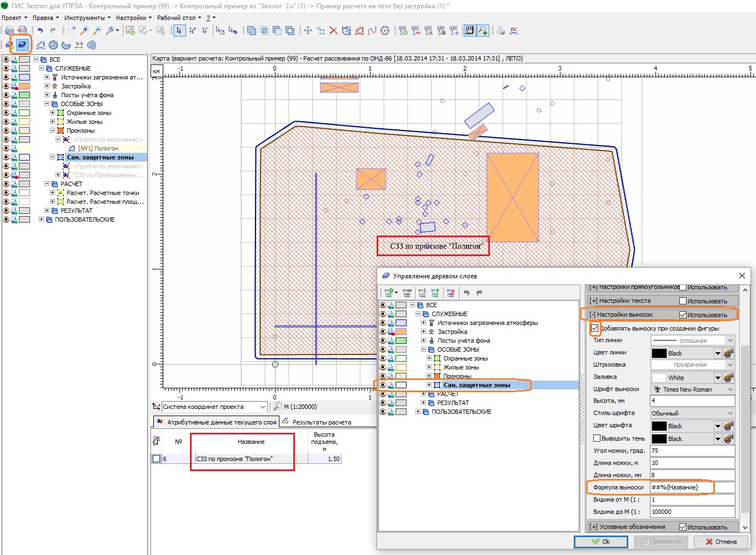
Task: Click the Отмена button
Action: [x=720, y=542]
